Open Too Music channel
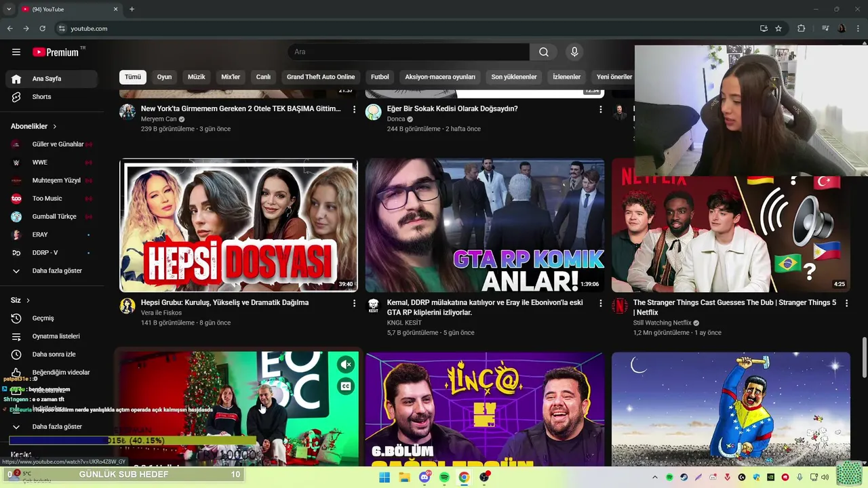868x488 pixels. 51,199
